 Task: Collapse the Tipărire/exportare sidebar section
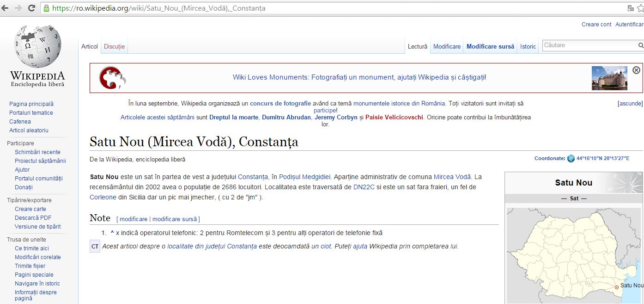29,200
